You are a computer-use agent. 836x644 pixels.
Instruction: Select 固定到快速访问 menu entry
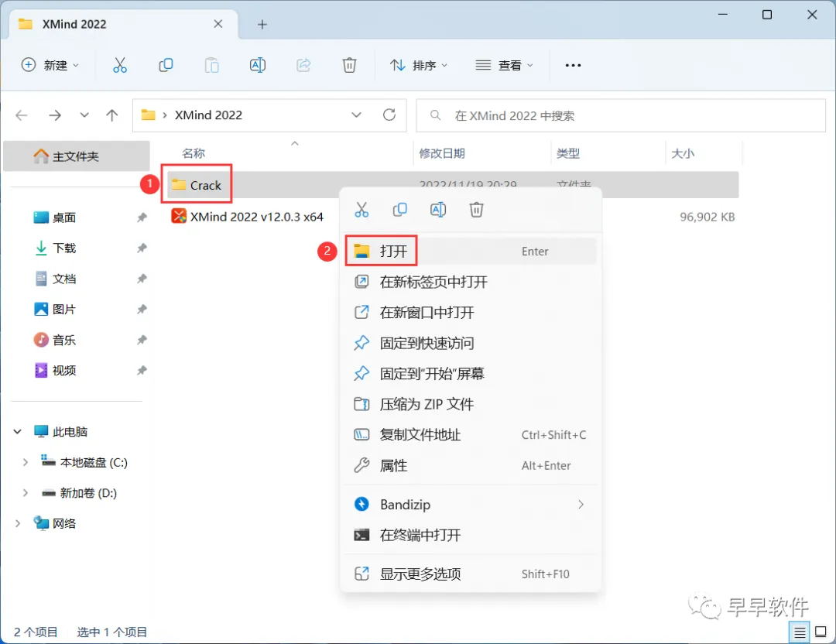coord(471,343)
